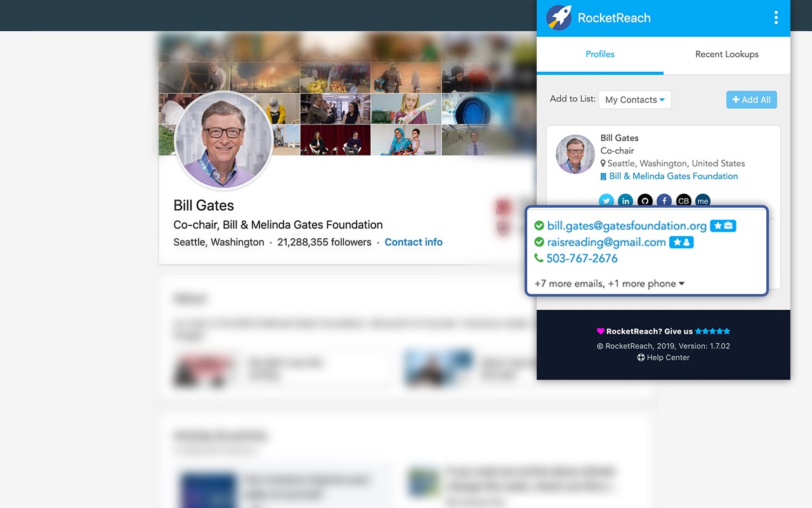Open the three-dot options menu
The width and height of the screenshot is (812, 508).
[776, 18]
